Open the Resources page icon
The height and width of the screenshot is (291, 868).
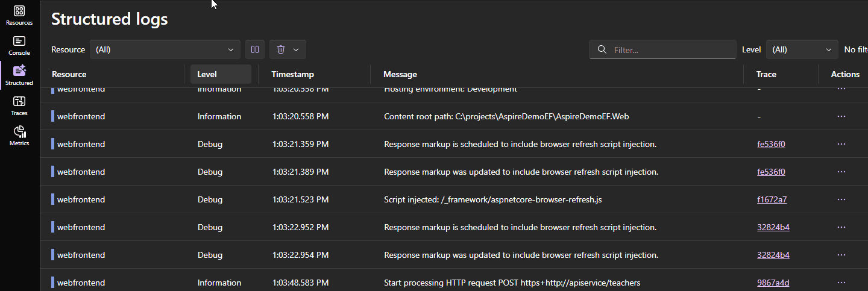point(19,11)
